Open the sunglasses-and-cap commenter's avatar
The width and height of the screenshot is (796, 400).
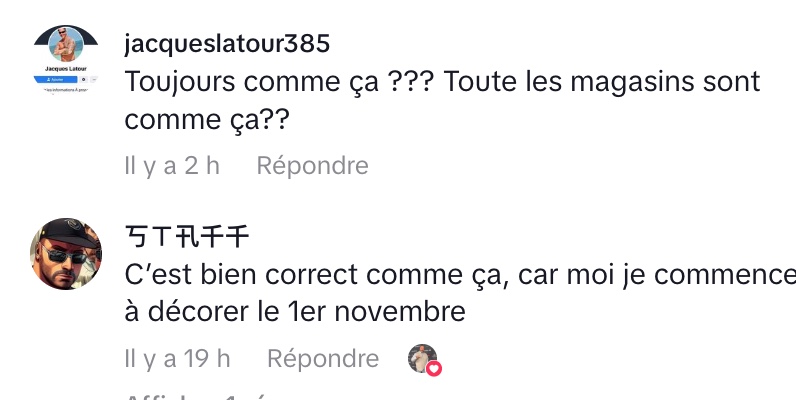tap(65, 257)
